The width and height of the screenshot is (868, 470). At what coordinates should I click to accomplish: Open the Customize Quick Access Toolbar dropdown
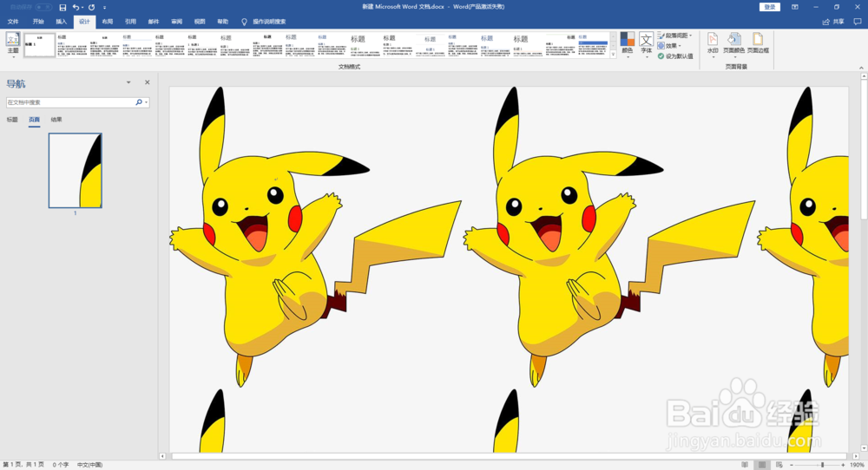click(x=105, y=8)
